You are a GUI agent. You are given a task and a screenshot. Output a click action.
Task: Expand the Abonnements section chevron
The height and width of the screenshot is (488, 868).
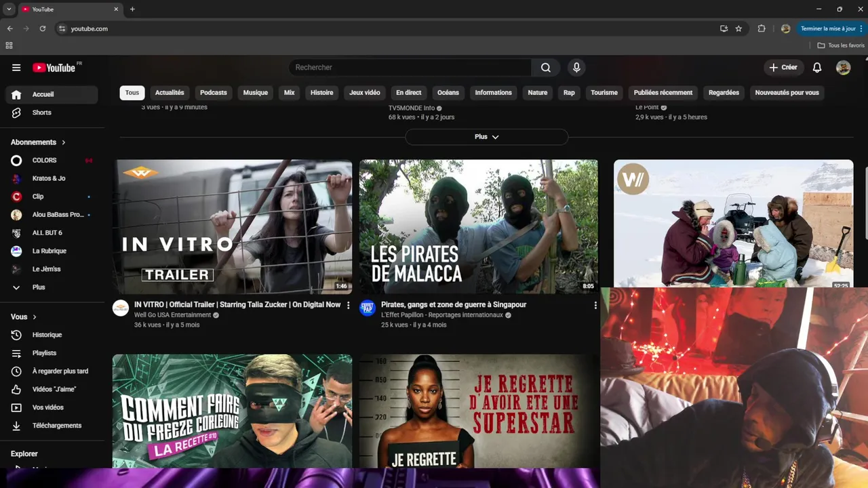point(64,142)
